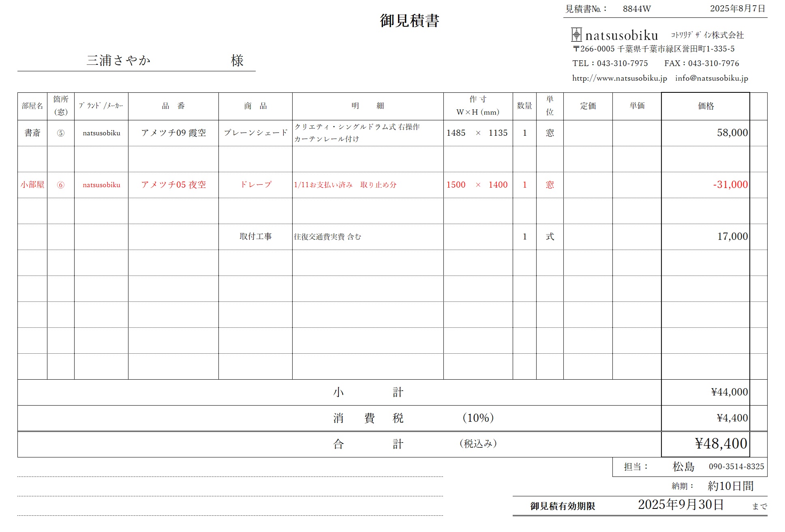Screen dimensions: 785x532
Task: Click the company address 〒266-0005 line
Action: 653,49
